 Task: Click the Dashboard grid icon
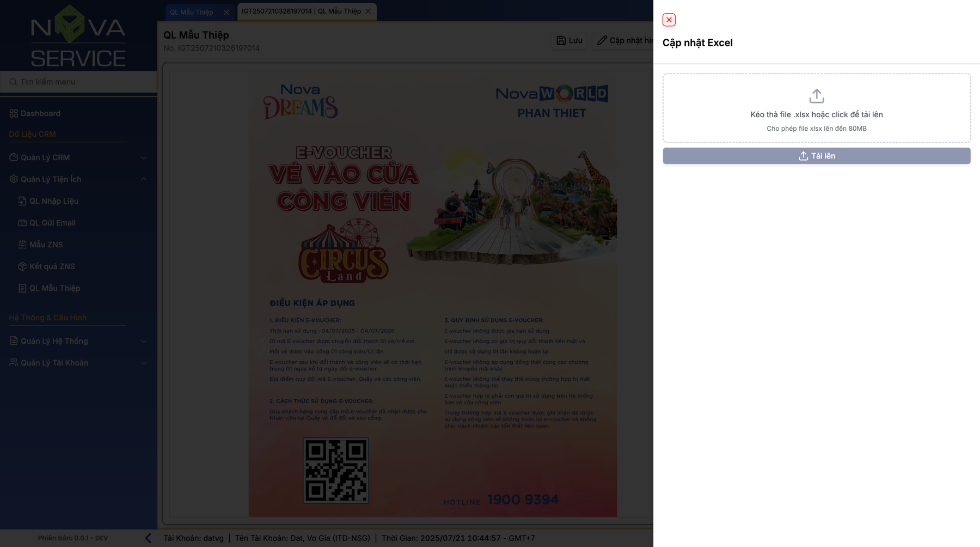(14, 113)
